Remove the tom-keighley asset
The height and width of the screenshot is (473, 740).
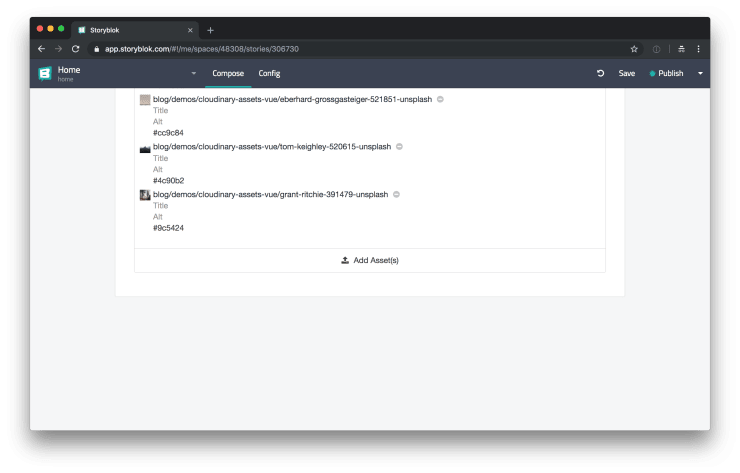[399, 147]
